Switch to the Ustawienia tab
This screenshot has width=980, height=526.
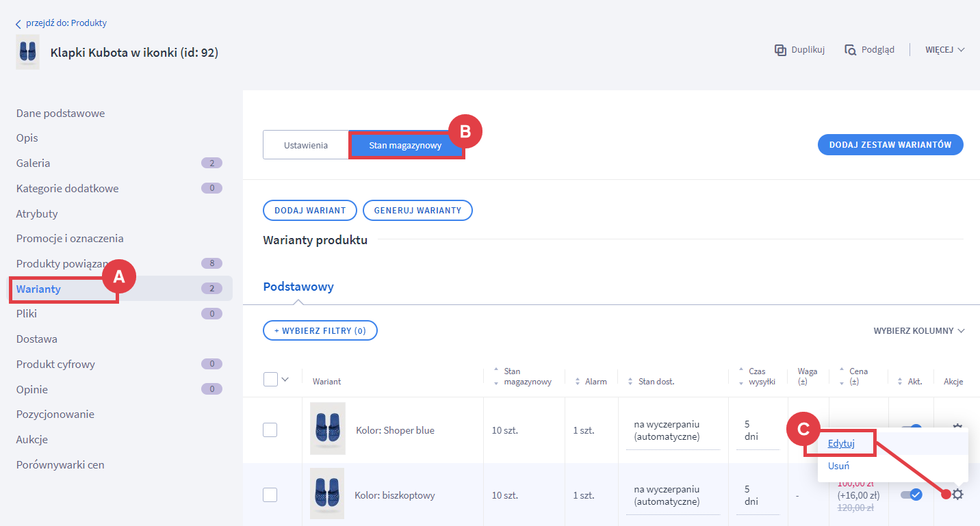point(306,146)
